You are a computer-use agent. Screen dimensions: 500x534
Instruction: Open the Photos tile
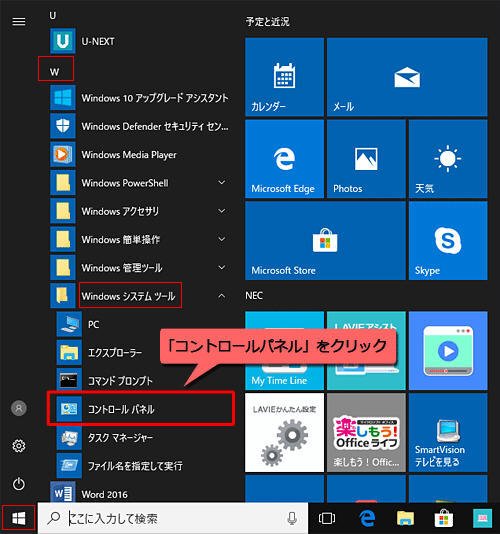(x=366, y=159)
